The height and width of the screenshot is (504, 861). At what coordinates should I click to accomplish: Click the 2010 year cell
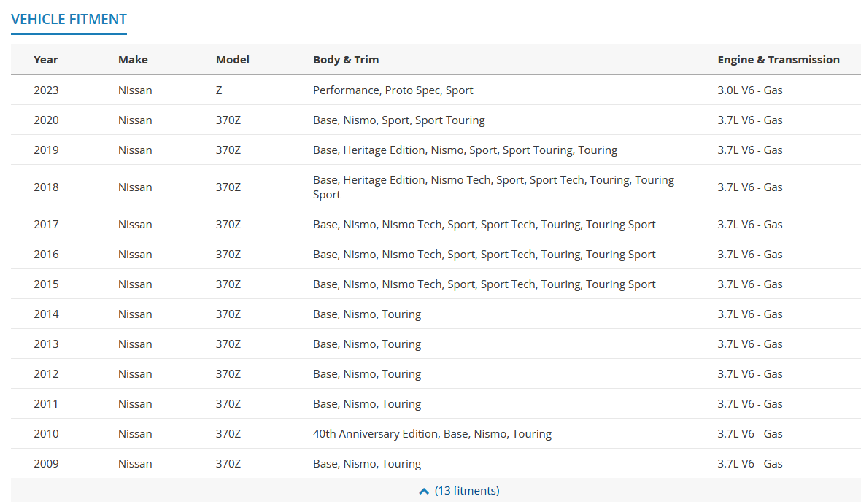(x=46, y=434)
